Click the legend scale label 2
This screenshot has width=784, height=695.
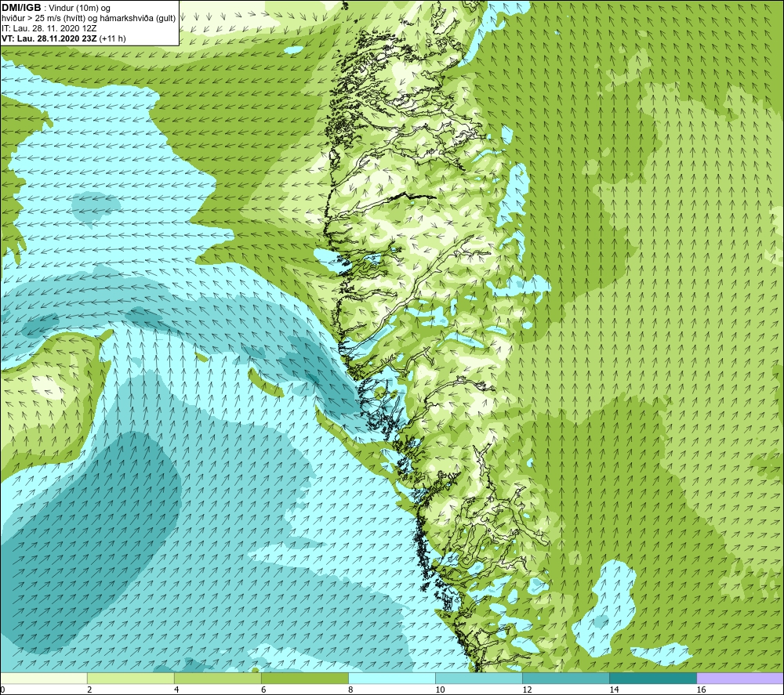coord(89,690)
